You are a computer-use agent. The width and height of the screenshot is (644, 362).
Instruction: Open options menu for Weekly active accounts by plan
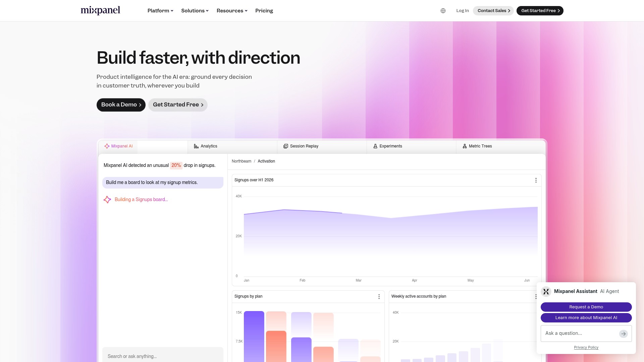(536, 297)
